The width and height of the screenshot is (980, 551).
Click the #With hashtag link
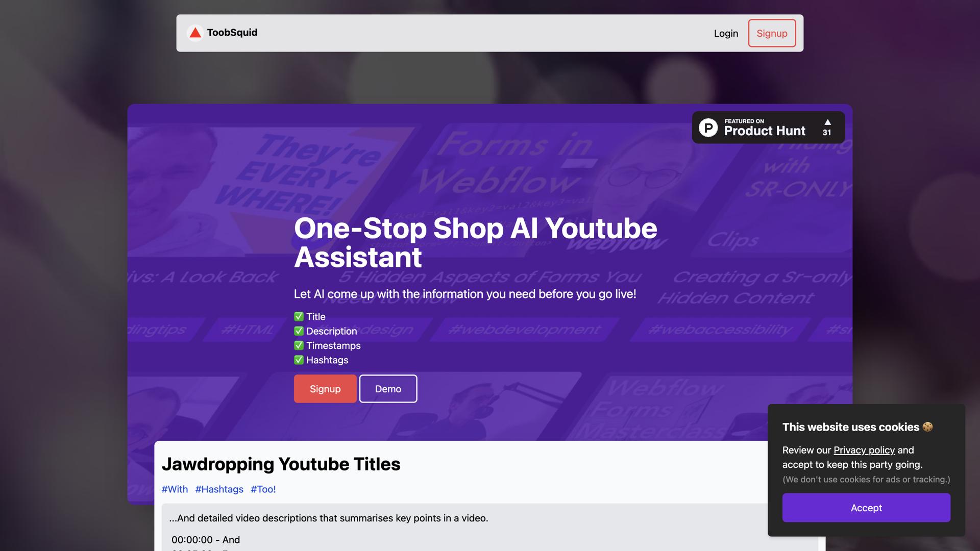(175, 489)
